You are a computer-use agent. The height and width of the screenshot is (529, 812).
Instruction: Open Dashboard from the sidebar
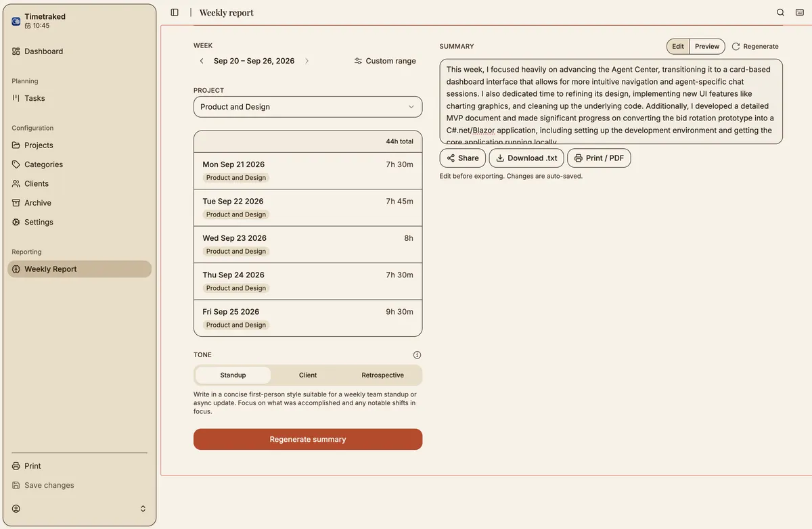[x=79, y=51]
